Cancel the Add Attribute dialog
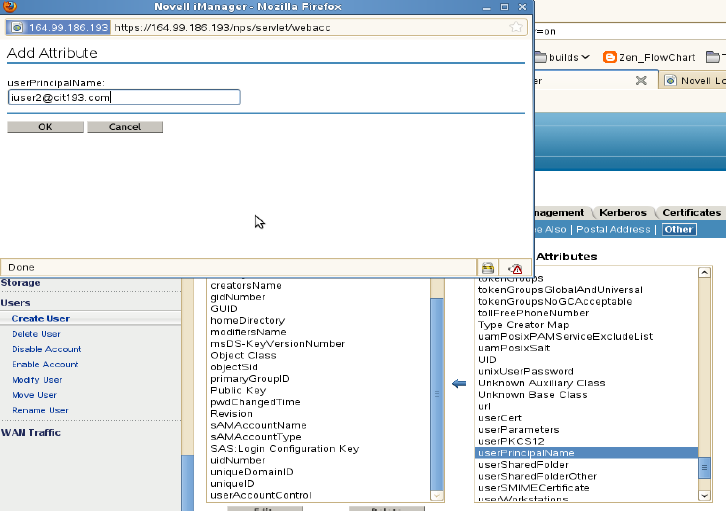The height and width of the screenshot is (514, 727). (125, 127)
